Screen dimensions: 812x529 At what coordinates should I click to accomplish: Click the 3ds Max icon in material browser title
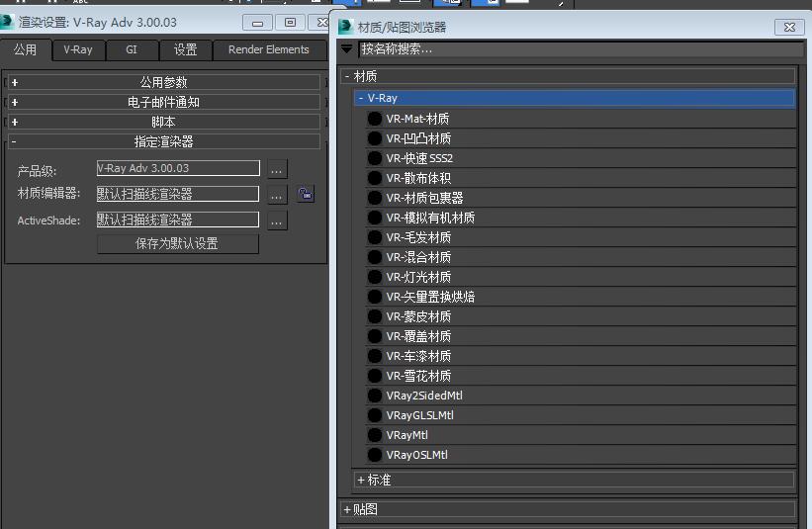click(x=345, y=27)
